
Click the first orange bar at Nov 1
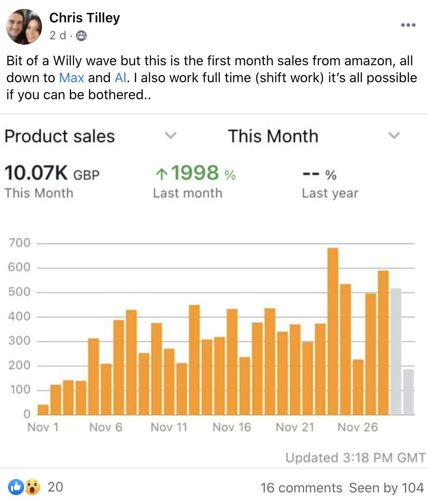coord(43,410)
